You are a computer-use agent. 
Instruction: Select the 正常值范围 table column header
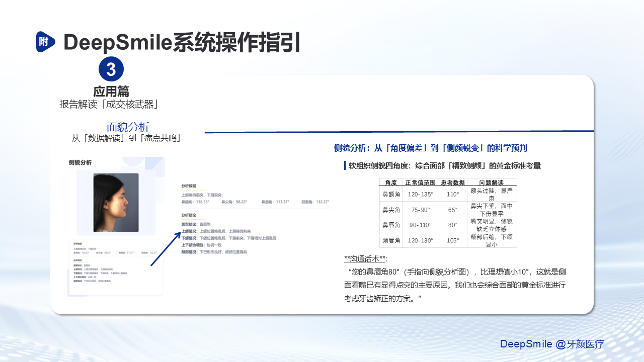tap(420, 182)
